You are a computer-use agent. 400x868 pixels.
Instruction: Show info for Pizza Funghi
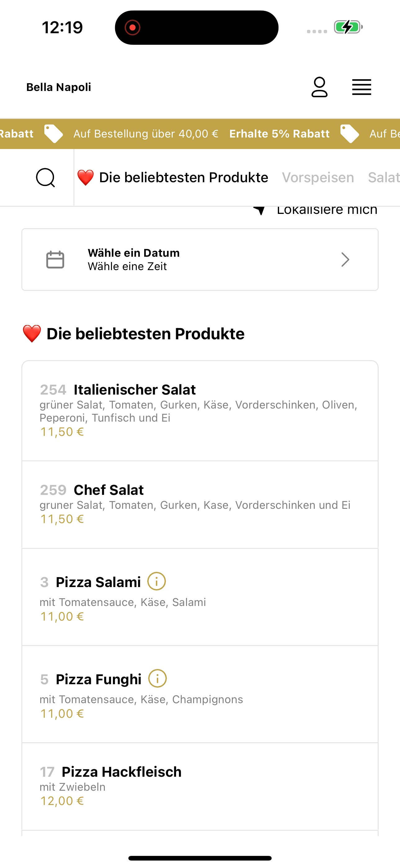point(158,678)
